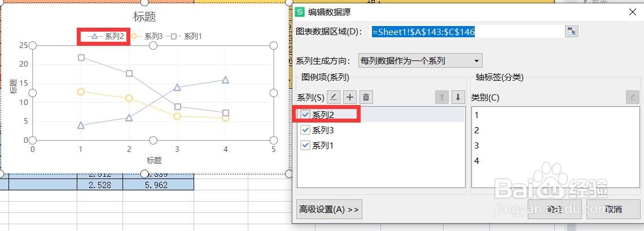This screenshot has height=231, width=644.
Task: Click the square marker at value 22
Action: pyautogui.click(x=81, y=57)
